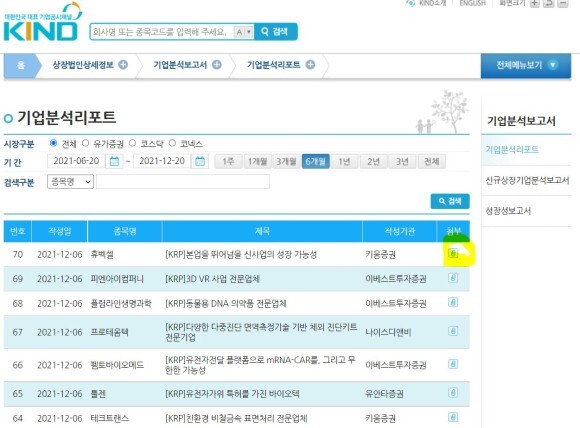Select 코넥스 market radio button
Image resolution: width=580 pixels, height=428 pixels.
tap(172, 143)
